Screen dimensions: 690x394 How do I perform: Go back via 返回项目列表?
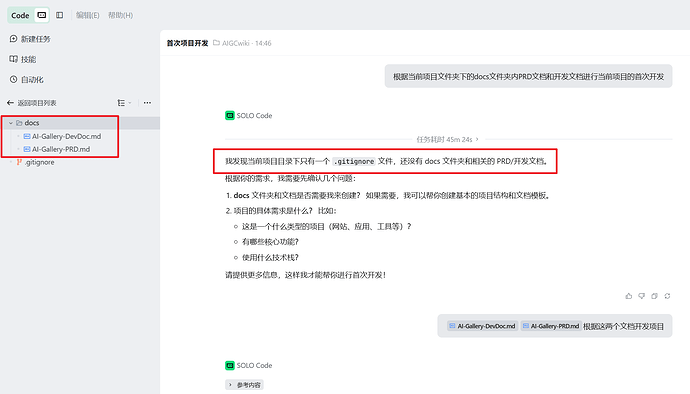37,103
